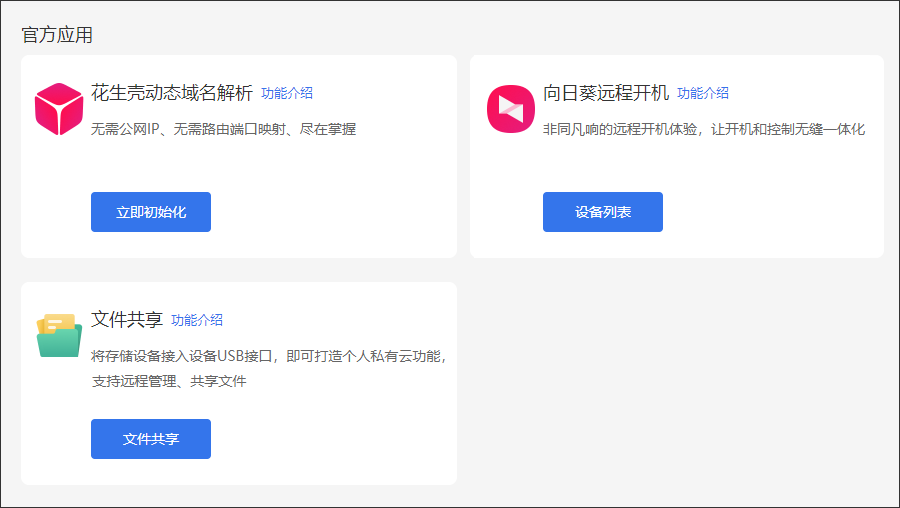Screen dimensions: 900x508
Task: Click the 文件共享 folder icon
Action: point(59,335)
